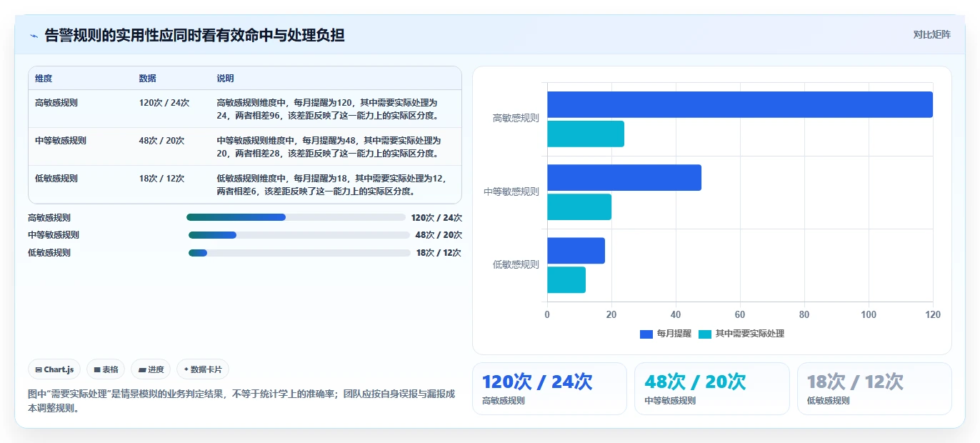Click the 数据 column header
Image resolution: width=980 pixels, height=443 pixels.
point(148,79)
